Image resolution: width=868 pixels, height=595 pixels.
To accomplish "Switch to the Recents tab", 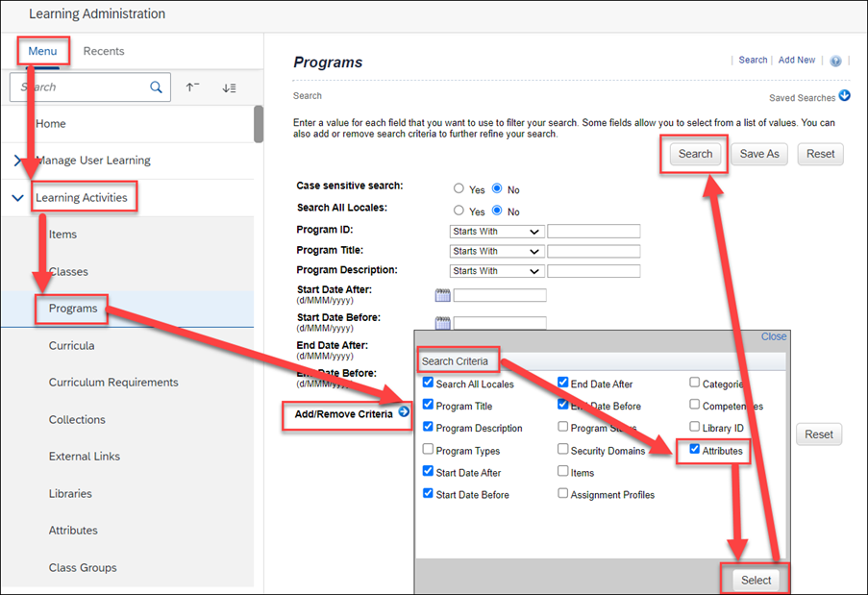I will click(x=106, y=51).
